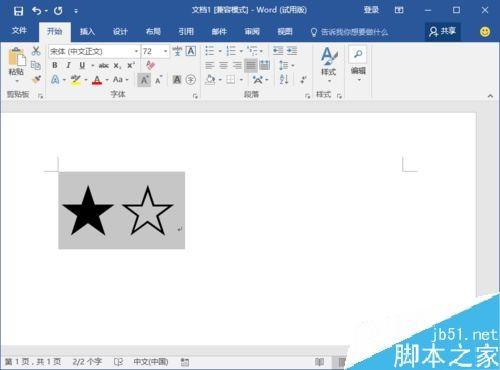Viewport: 500px width, 370px height.
Task: Toggle Superscript formatting
Action: click(x=131, y=65)
